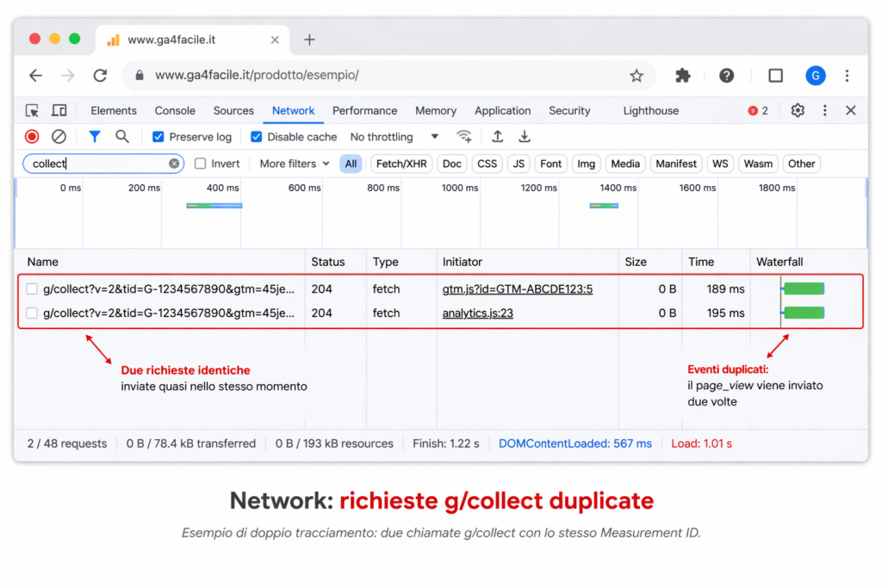Filter requests by Doc type

451,164
